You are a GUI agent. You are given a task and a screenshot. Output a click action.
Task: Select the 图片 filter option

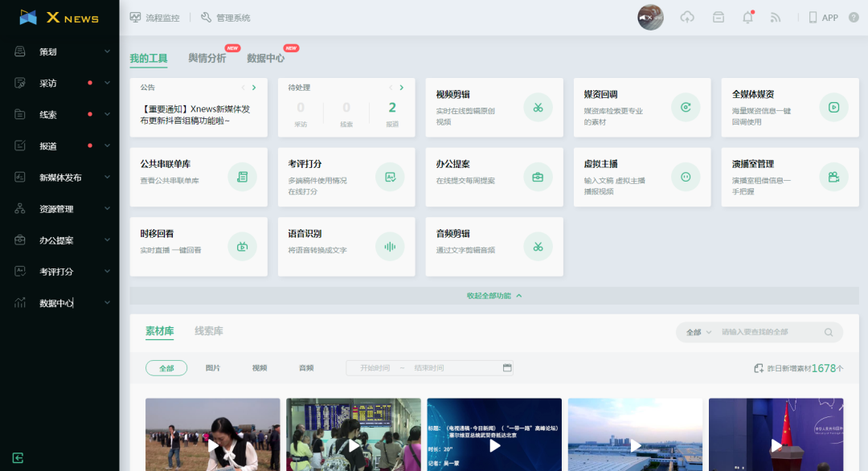[213, 368]
